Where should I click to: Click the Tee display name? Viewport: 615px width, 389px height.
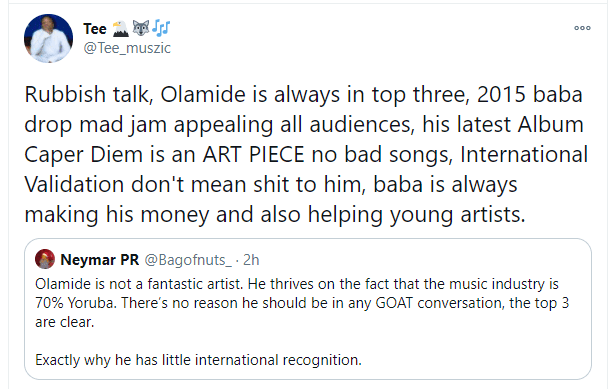95,29
